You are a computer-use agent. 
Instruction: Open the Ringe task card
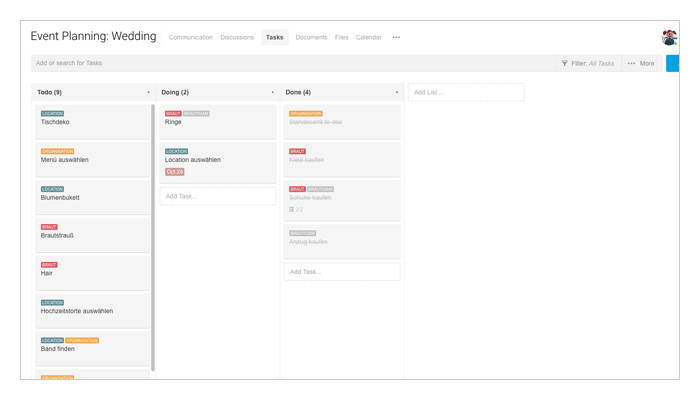click(218, 122)
